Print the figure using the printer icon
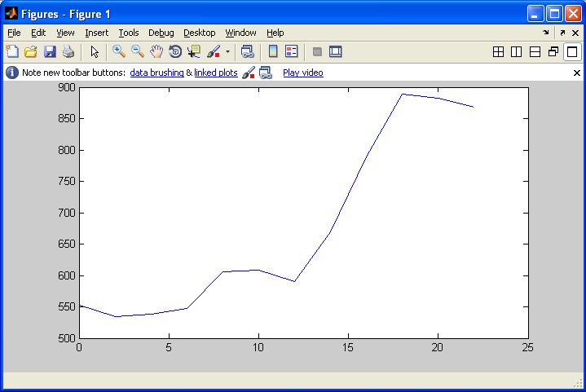The height and width of the screenshot is (392, 586). 68,52
